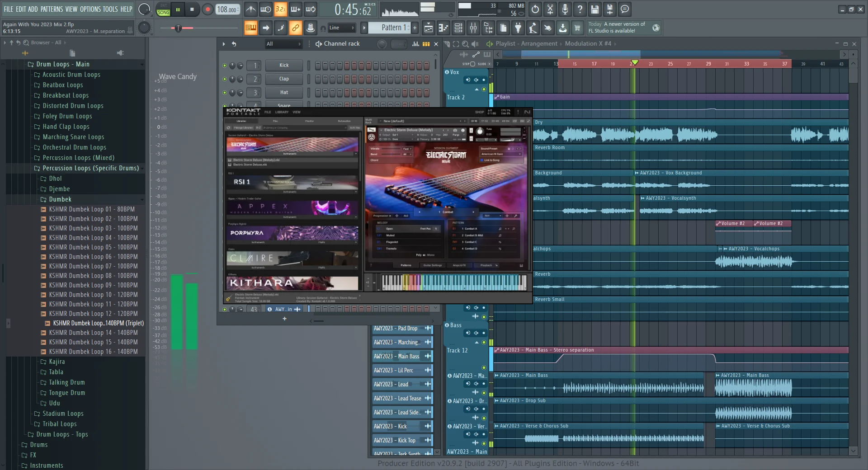Click the save project floppy icon
The width and height of the screenshot is (868, 470).
(595, 9)
